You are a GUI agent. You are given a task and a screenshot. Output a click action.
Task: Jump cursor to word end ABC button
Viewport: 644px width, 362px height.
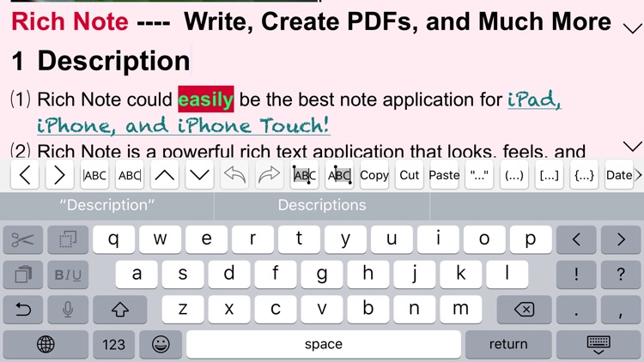(130, 175)
